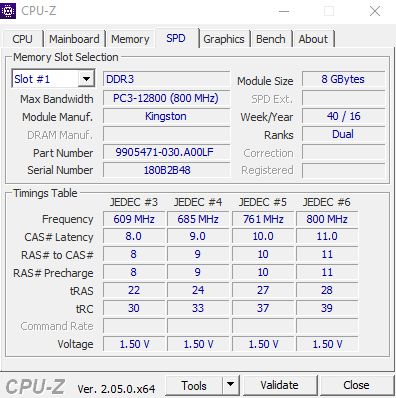The image size is (396, 398).
Task: Switch to the CPU tab
Action: pos(22,39)
